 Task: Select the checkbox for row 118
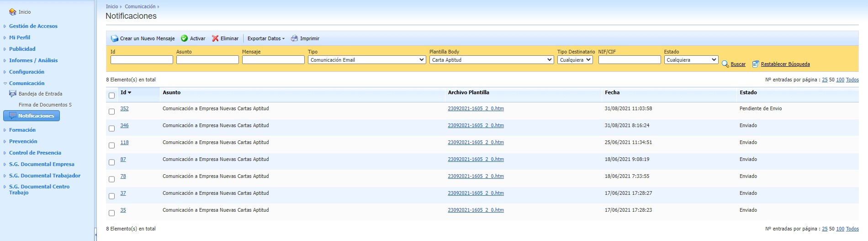tap(111, 145)
